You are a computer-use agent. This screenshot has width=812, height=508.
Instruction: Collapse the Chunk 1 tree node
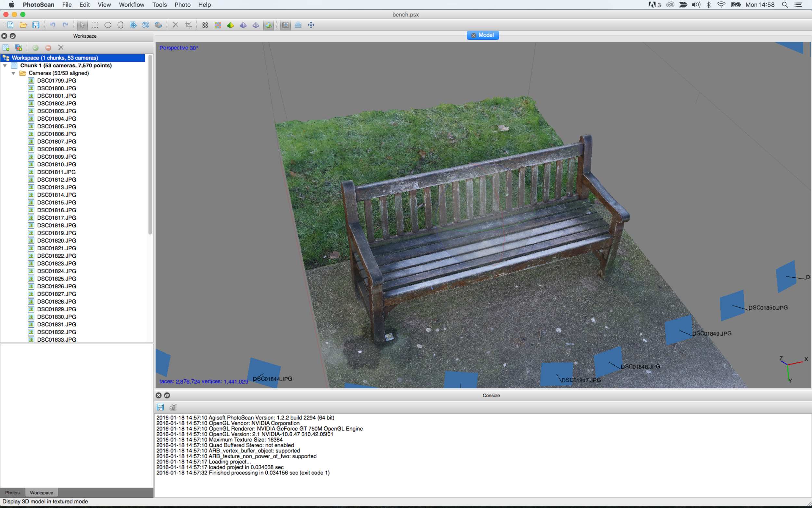[5, 66]
